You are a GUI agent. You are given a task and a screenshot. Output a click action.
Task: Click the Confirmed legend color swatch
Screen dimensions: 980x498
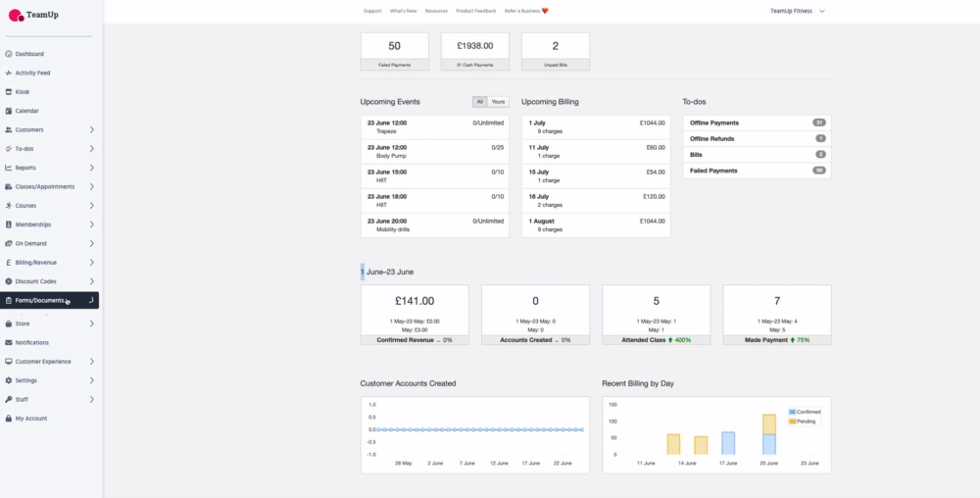click(793, 412)
